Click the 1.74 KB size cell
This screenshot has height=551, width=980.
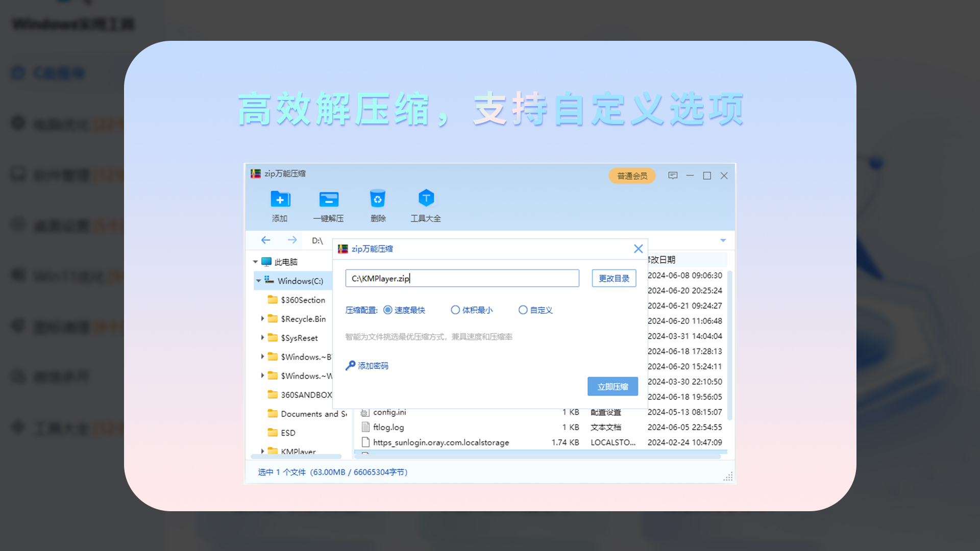click(565, 442)
